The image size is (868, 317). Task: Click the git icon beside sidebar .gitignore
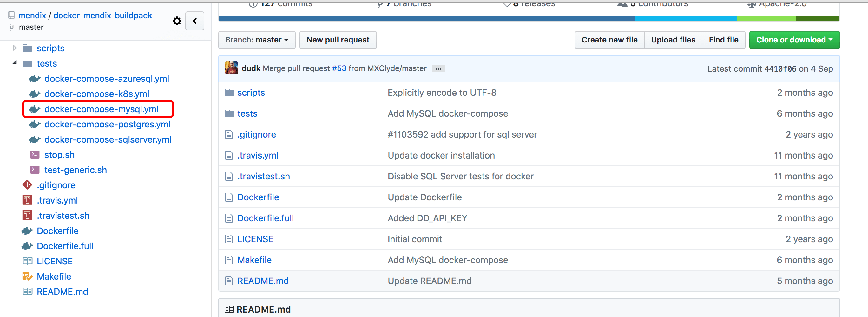point(27,185)
